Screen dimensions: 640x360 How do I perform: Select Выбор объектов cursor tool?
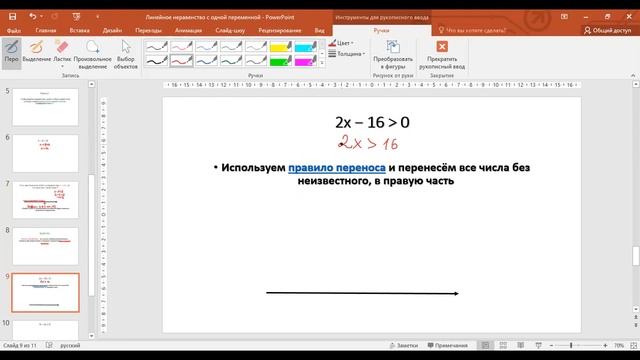coord(126,54)
